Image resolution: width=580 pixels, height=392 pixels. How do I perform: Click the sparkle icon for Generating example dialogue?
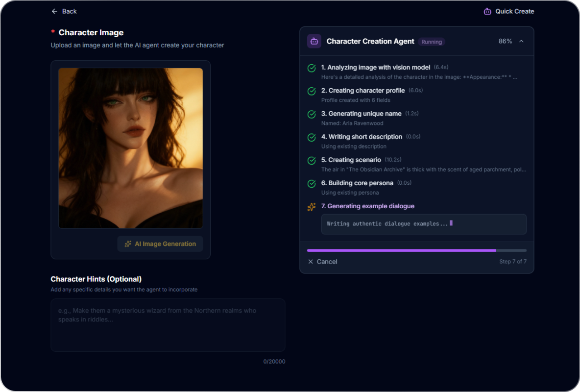312,207
